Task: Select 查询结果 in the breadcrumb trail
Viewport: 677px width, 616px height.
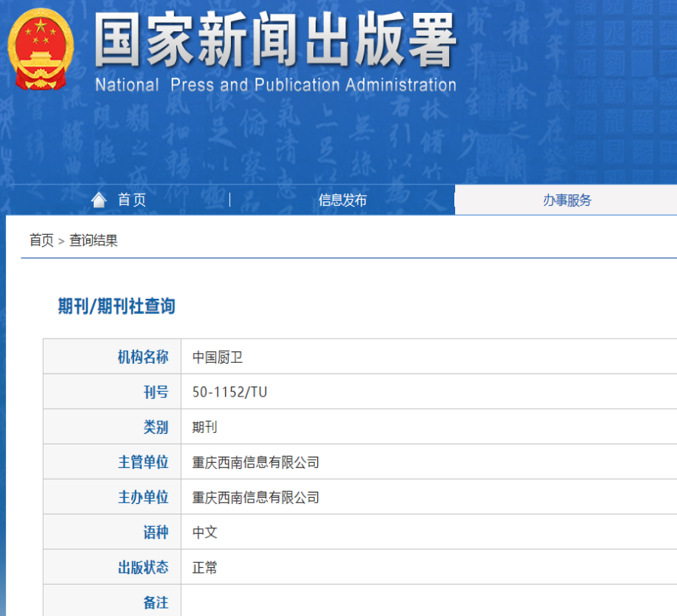Action: tap(94, 241)
